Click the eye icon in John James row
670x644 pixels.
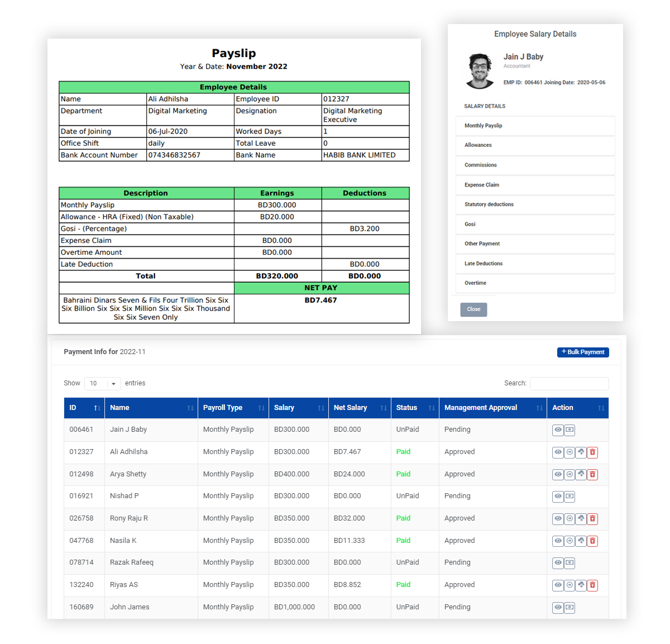[558, 607]
